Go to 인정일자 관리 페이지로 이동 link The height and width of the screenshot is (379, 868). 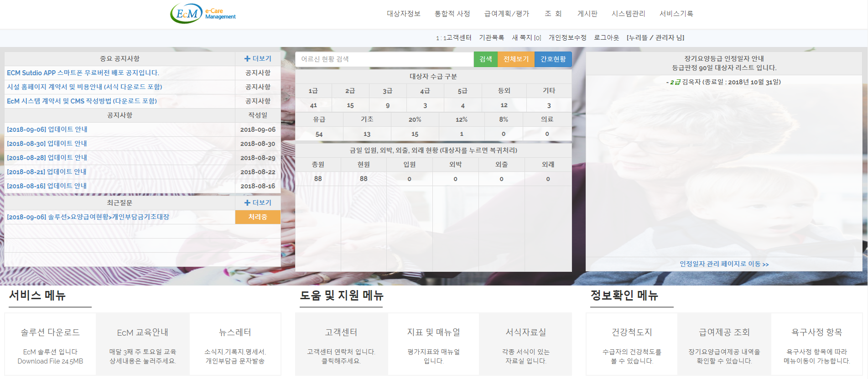tap(724, 264)
